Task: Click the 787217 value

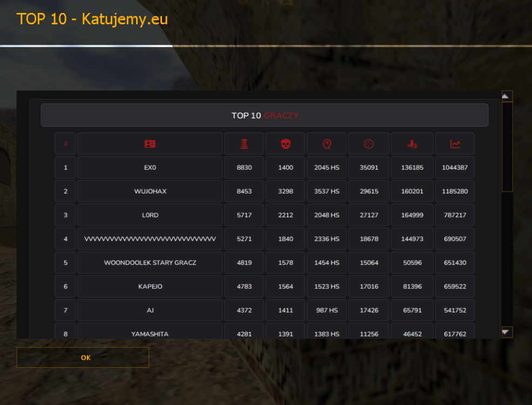Action: [x=455, y=215]
